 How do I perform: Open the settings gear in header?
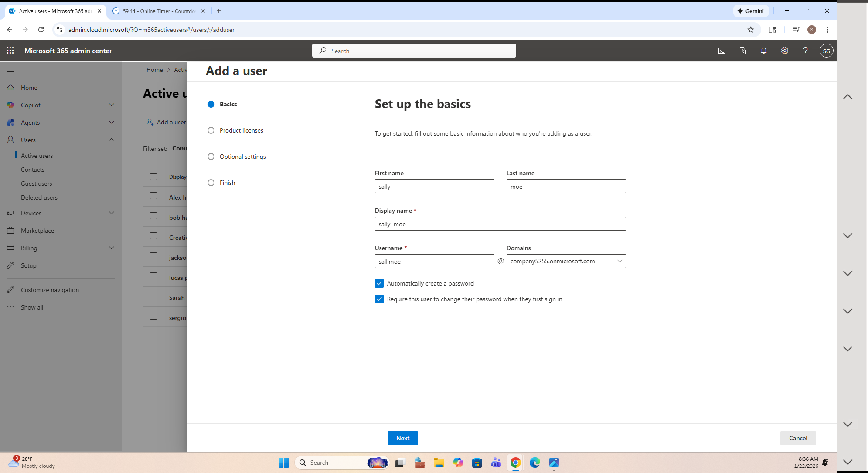pos(785,51)
